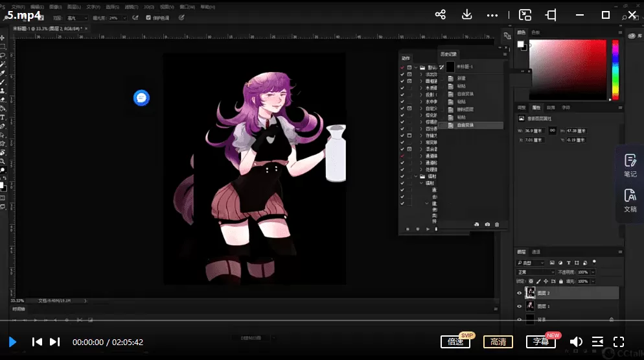Image resolution: width=644 pixels, height=360 pixels.
Task: Skip to the next video
Action: pyautogui.click(x=55, y=342)
